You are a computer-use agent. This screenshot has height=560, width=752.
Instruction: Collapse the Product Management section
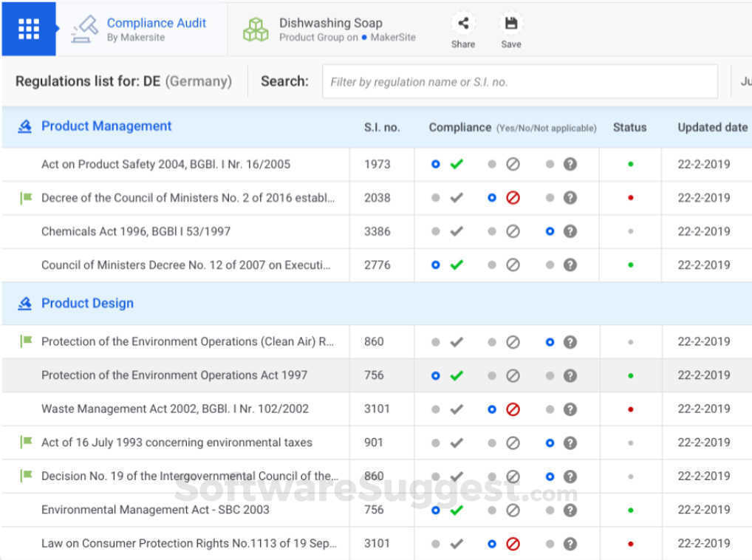coord(106,126)
